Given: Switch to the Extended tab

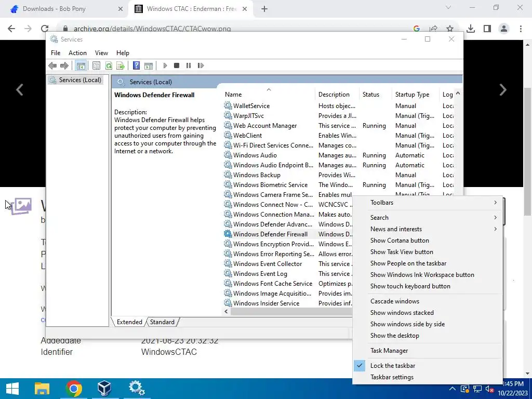Looking at the screenshot, I should (129, 322).
